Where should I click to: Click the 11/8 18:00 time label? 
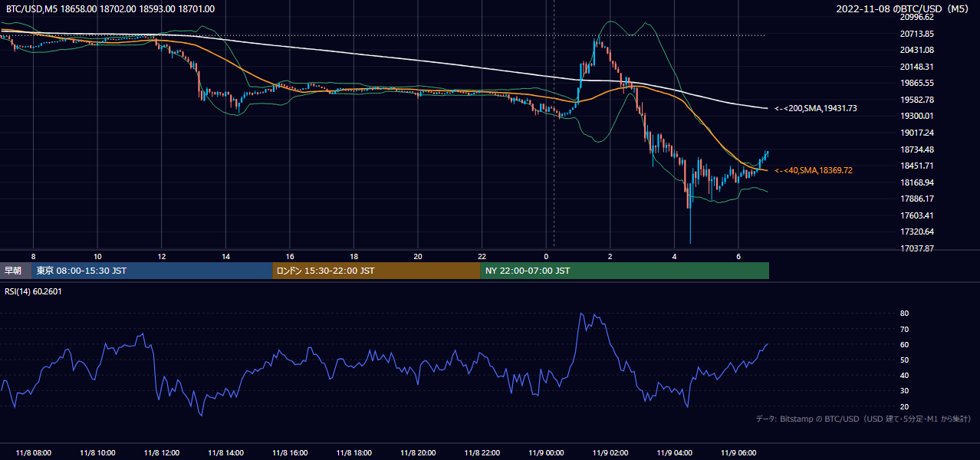[x=354, y=453]
